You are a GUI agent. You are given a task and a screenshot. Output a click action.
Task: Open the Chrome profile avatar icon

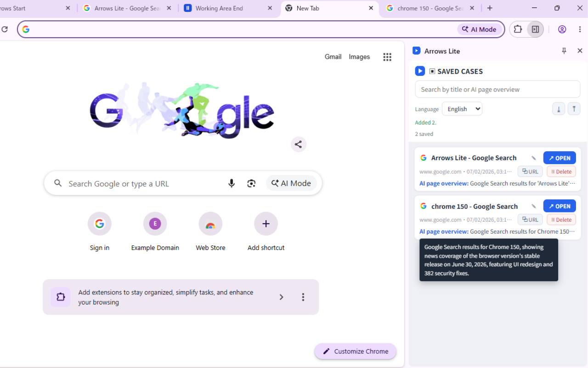click(562, 29)
